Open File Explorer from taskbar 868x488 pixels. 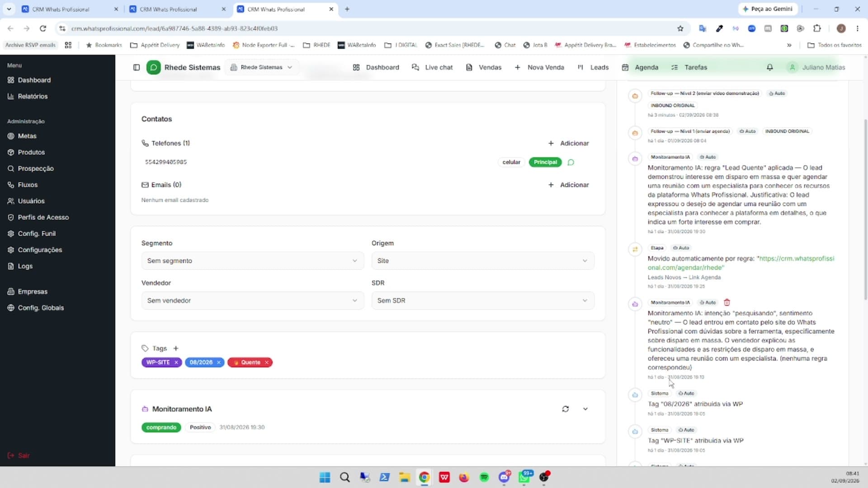[404, 477]
